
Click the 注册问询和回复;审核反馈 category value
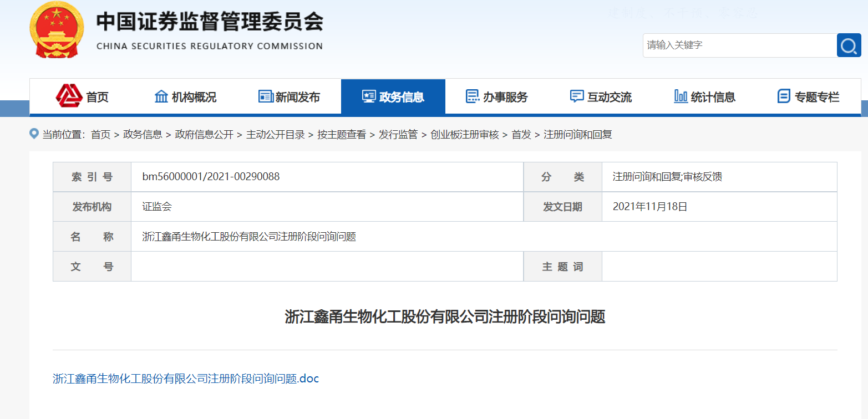[x=667, y=177]
